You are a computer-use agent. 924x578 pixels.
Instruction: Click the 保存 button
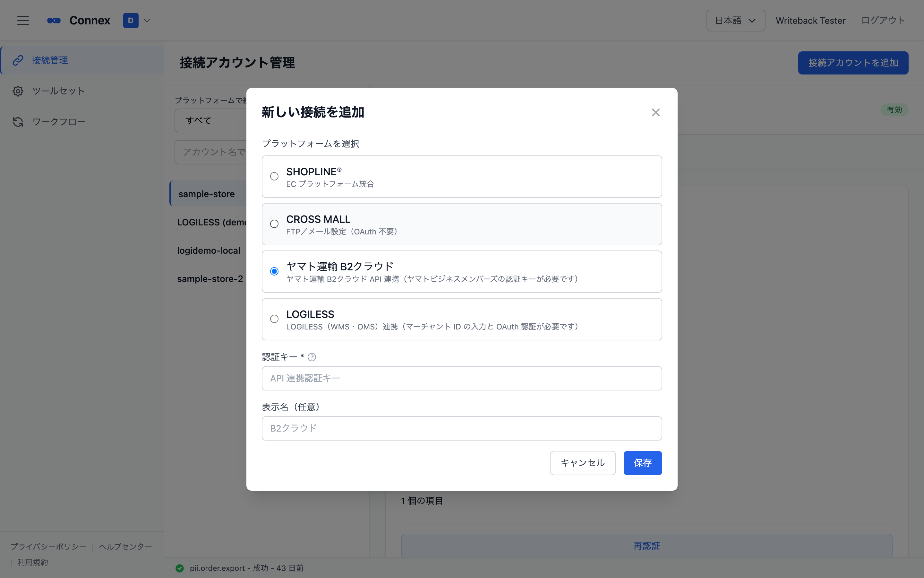[x=643, y=463]
